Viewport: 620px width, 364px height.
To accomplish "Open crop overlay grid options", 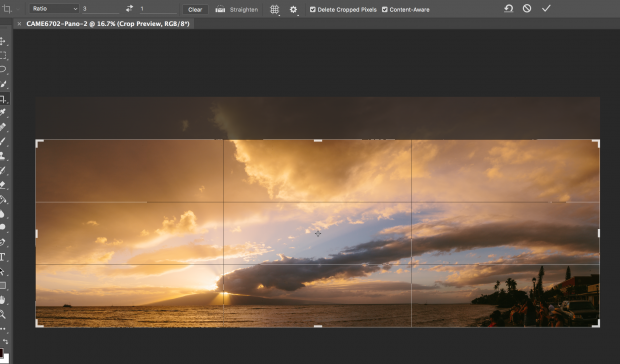I will click(274, 9).
